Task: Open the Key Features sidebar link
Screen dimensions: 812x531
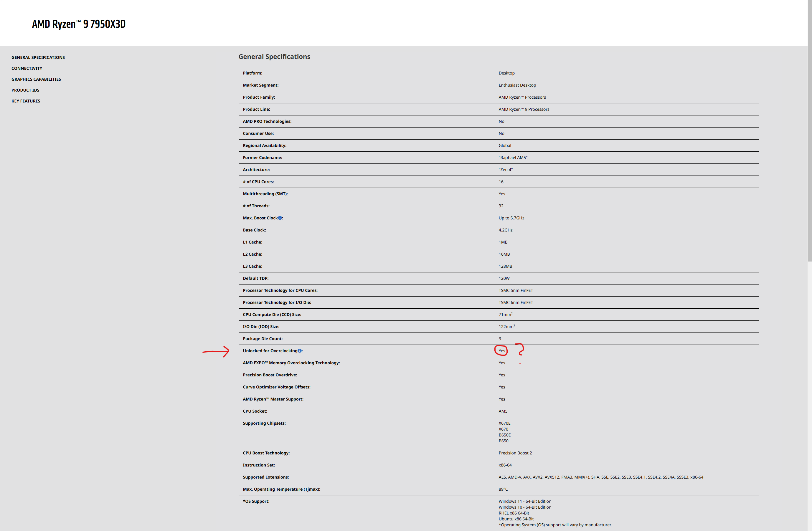Action: coord(26,101)
